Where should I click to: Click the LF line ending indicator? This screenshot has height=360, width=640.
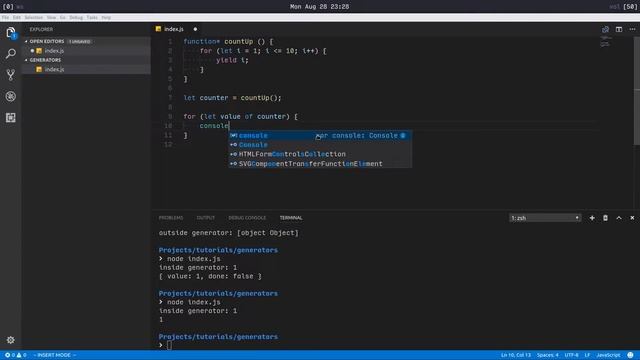tap(587, 355)
